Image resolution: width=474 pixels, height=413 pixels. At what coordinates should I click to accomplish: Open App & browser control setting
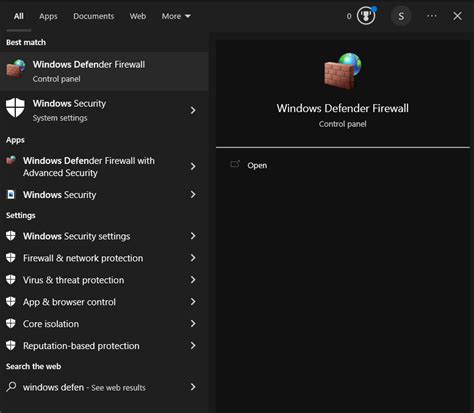pos(104,302)
